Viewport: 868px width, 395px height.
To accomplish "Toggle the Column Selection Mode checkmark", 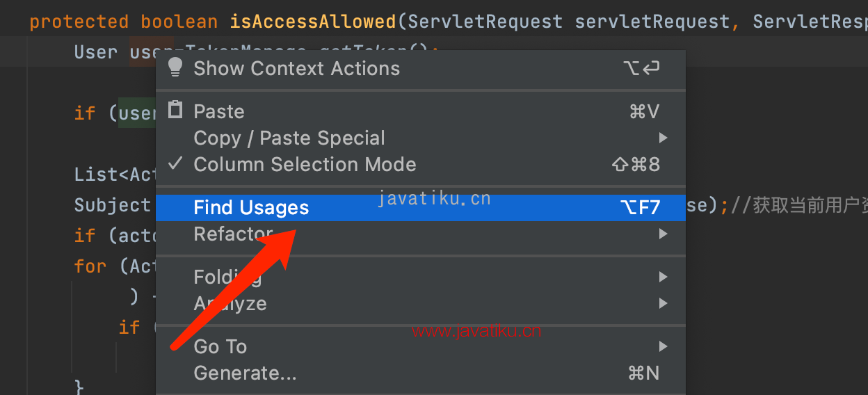I will point(176,164).
